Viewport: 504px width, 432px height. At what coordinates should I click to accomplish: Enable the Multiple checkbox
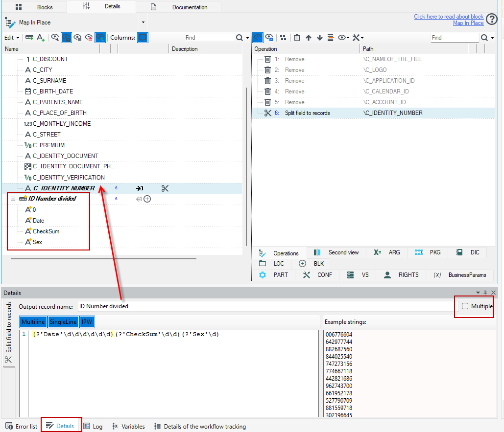[x=465, y=306]
